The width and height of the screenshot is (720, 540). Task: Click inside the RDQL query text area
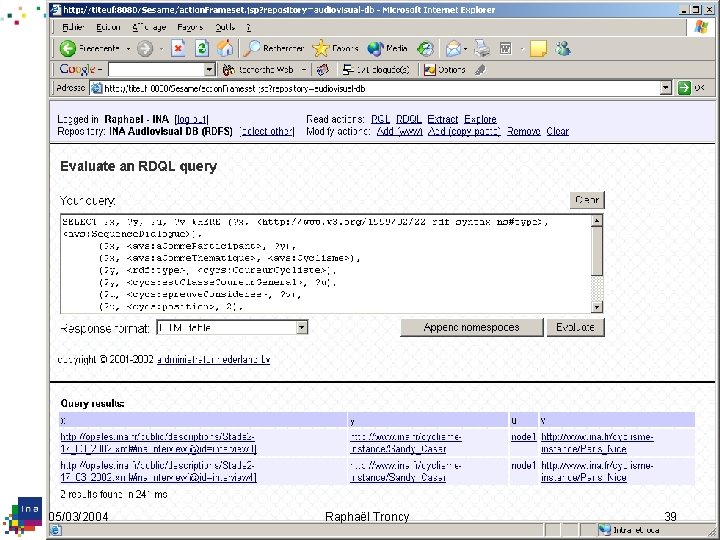tap(326, 264)
